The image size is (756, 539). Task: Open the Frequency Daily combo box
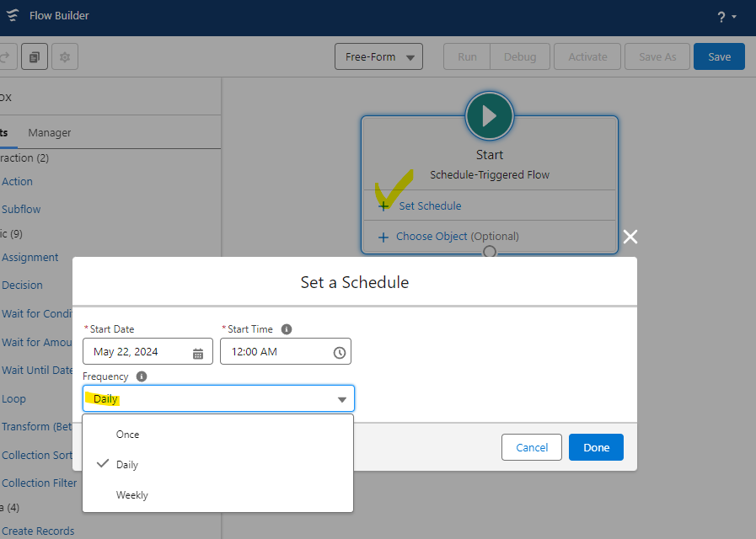click(x=218, y=398)
